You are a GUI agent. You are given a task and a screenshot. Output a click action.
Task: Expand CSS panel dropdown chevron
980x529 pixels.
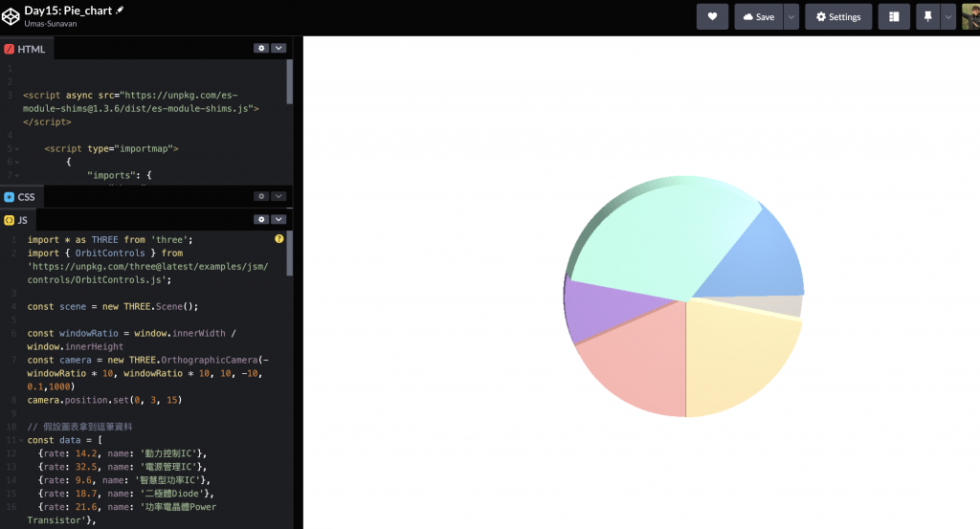pyautogui.click(x=278, y=196)
